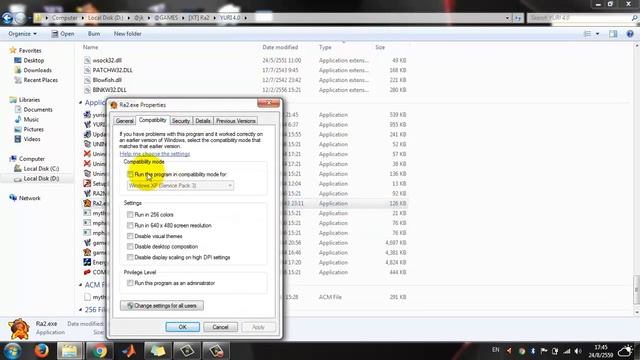
Task: Click the BINKW32.DLL file icon
Action: pyautogui.click(x=87, y=90)
